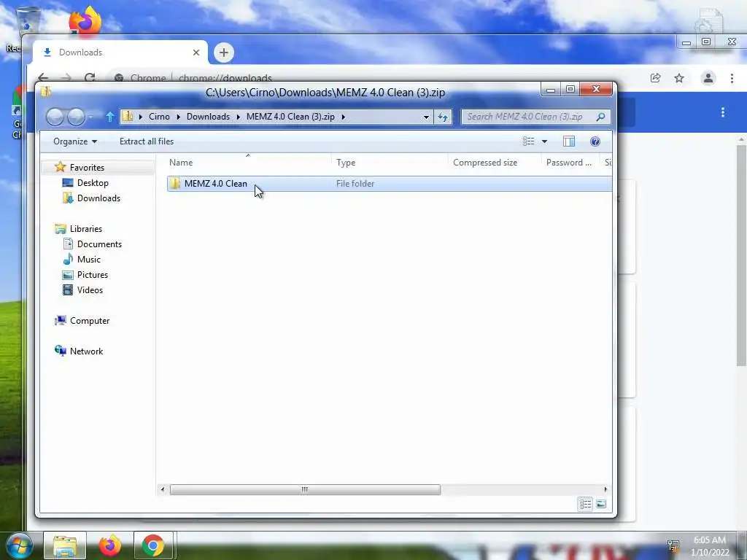Image resolution: width=747 pixels, height=560 pixels.
Task: Launch Firefox from the taskbar
Action: [109, 545]
